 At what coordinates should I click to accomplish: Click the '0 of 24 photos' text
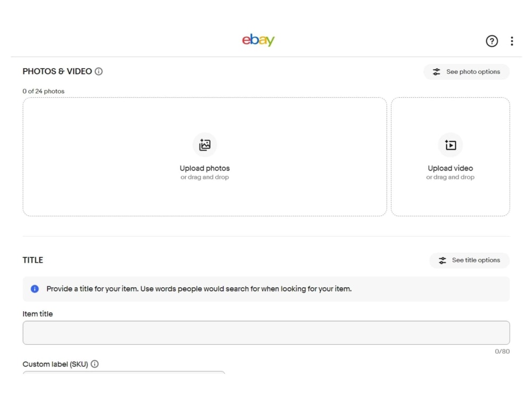(x=44, y=92)
